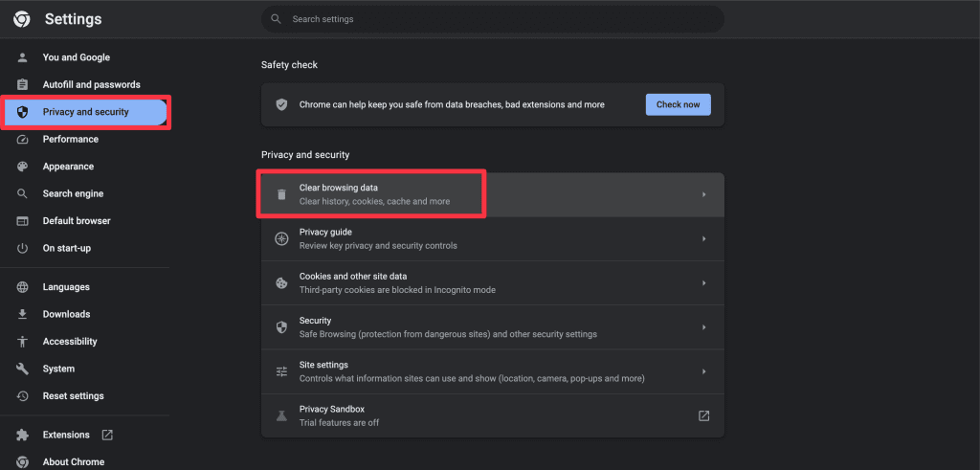Click the sliders icon beside Site settings
The width and height of the screenshot is (980, 470).
(x=282, y=371)
